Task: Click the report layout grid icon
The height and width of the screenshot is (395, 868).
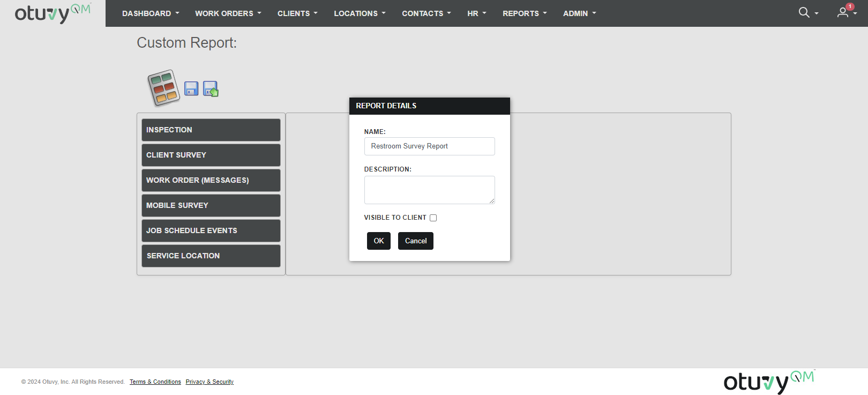Action: click(163, 88)
